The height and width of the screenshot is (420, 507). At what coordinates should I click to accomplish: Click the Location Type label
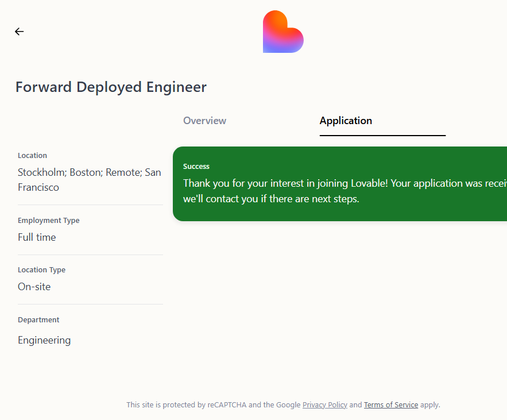pyautogui.click(x=41, y=269)
